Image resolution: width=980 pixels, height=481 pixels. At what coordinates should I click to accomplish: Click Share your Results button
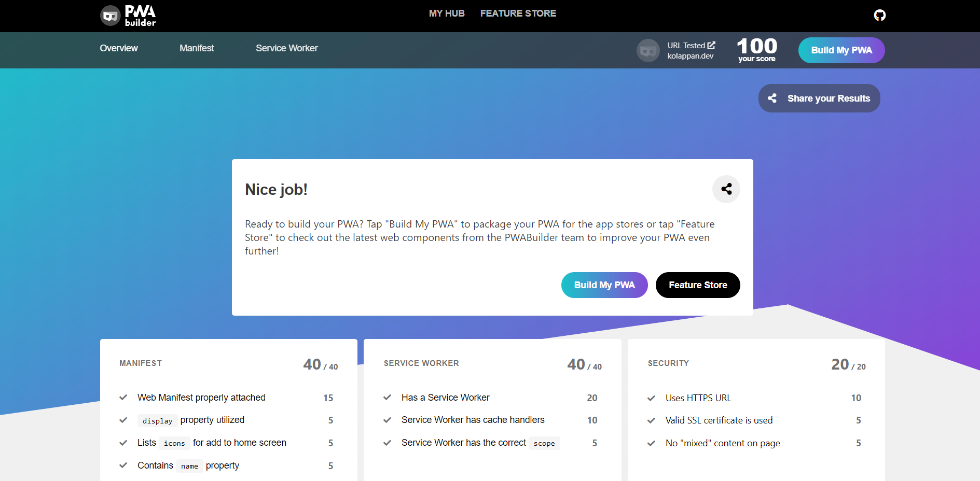tap(819, 98)
